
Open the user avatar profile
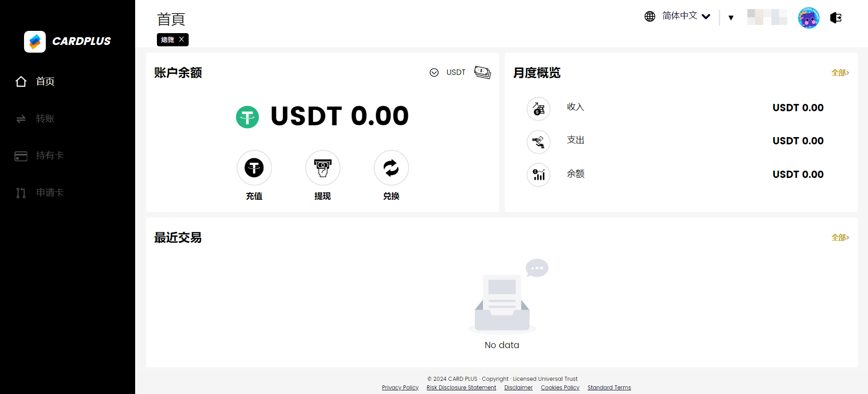tap(808, 18)
